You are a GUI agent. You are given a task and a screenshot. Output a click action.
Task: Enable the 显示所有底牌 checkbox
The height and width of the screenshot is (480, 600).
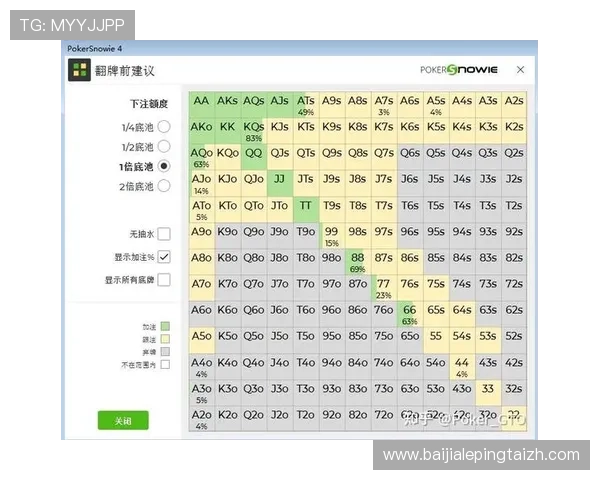[164, 280]
